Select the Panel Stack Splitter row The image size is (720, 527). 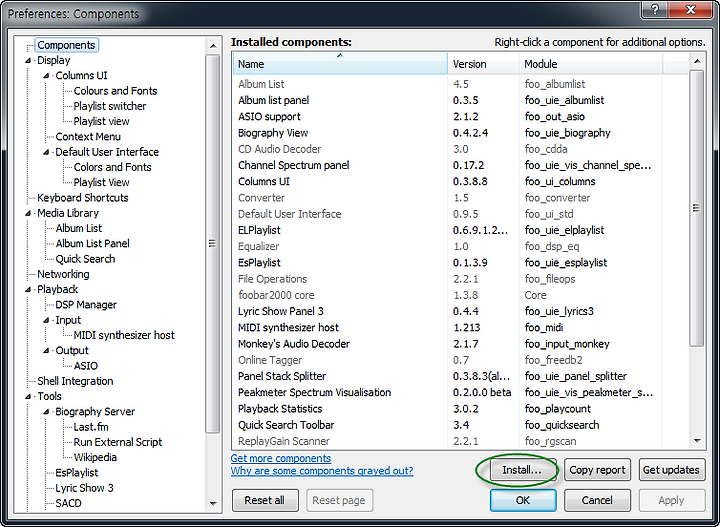[x=461, y=376]
